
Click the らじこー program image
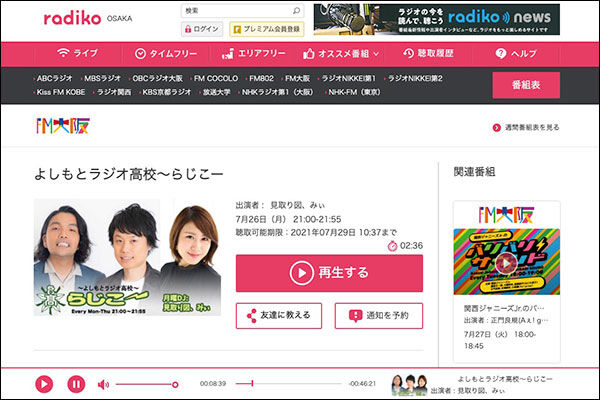coord(127,257)
